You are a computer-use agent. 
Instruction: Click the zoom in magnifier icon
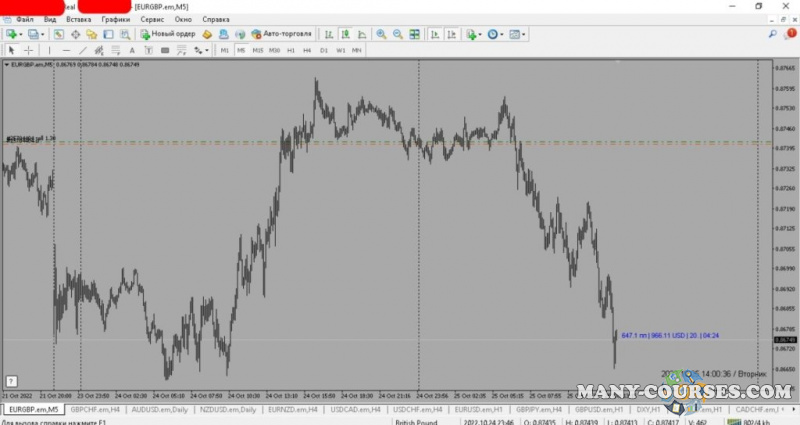(x=381, y=34)
